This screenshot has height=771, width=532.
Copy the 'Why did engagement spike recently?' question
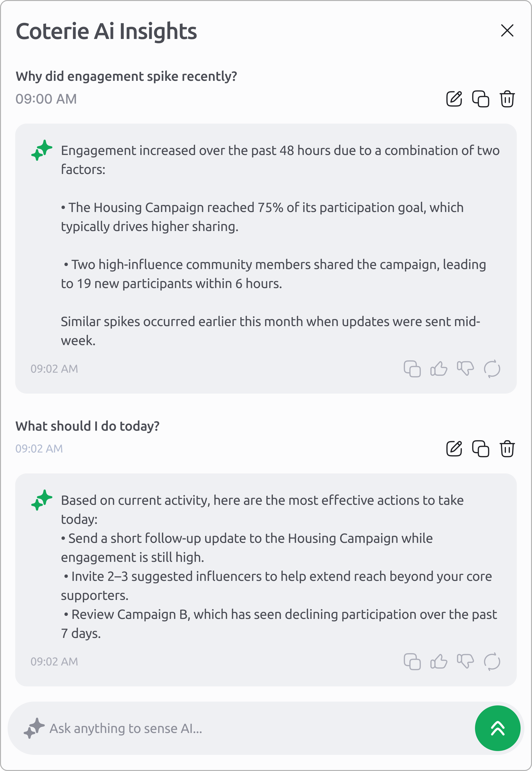point(480,99)
